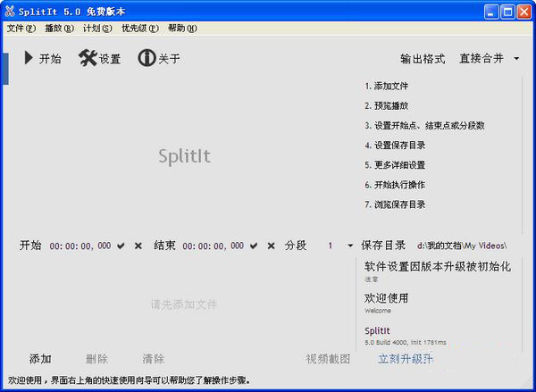Click the play triangle Start icon
Image resolution: width=536 pixels, height=392 pixels.
click(29, 58)
